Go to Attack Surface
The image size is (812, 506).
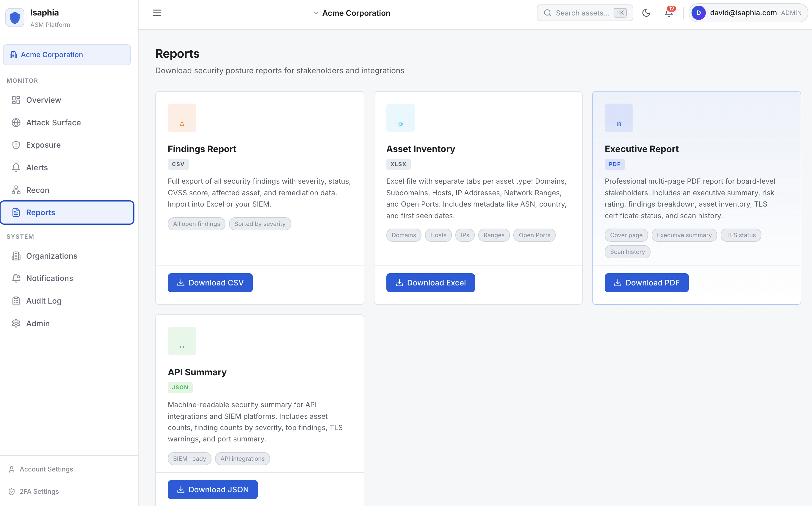(67, 123)
